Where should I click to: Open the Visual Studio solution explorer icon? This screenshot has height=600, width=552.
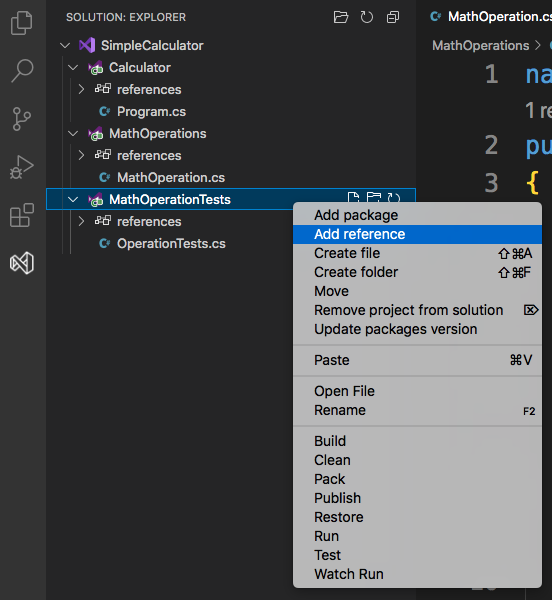point(22,263)
